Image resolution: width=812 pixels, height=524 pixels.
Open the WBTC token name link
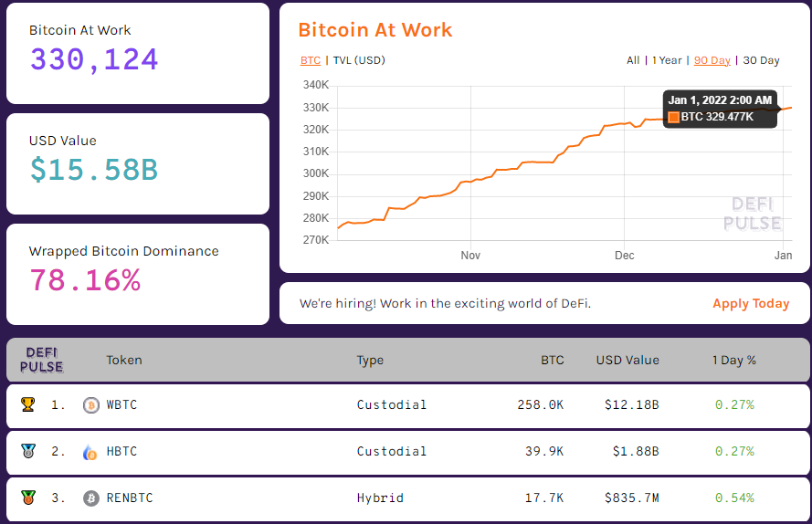[121, 404]
